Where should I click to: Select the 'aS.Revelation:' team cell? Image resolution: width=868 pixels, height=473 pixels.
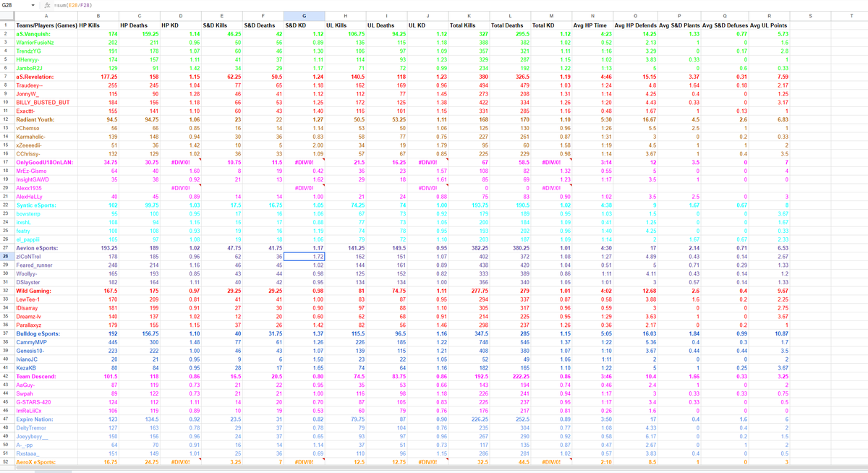[x=46, y=76]
